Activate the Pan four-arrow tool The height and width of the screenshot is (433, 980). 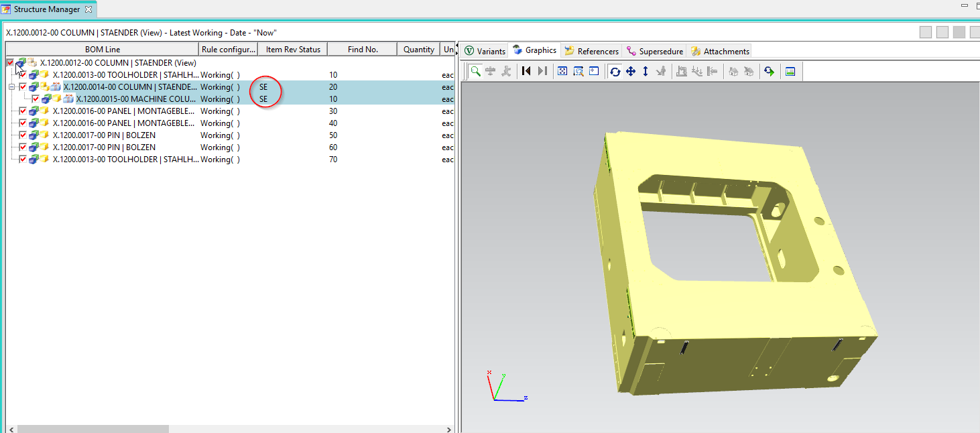(x=630, y=71)
